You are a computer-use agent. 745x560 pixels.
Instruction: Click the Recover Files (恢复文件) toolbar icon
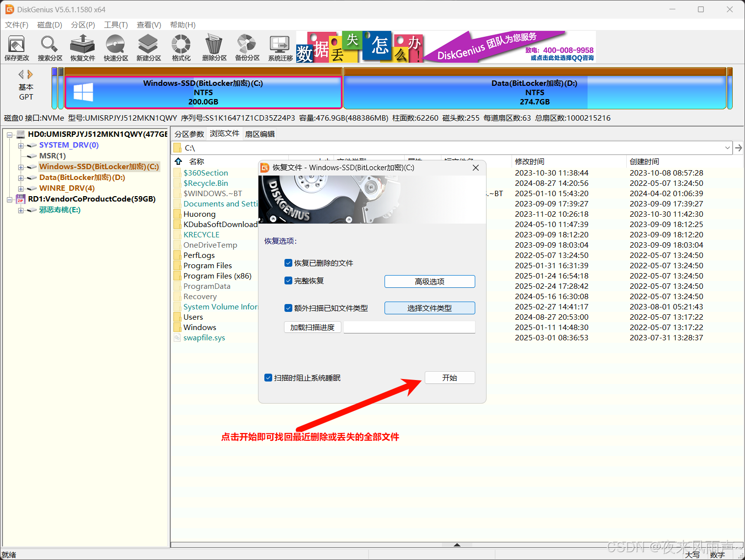(x=82, y=48)
